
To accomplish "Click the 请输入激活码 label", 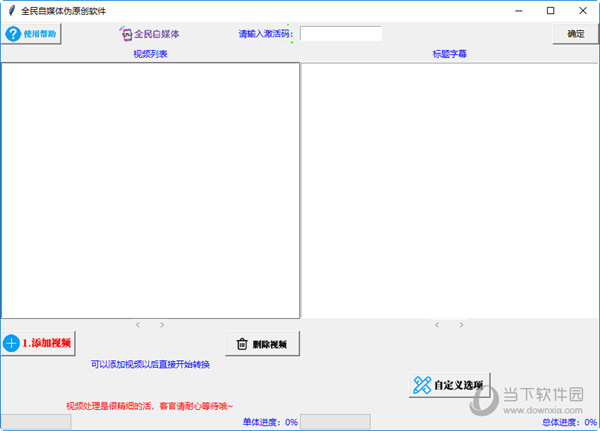I will (x=266, y=34).
